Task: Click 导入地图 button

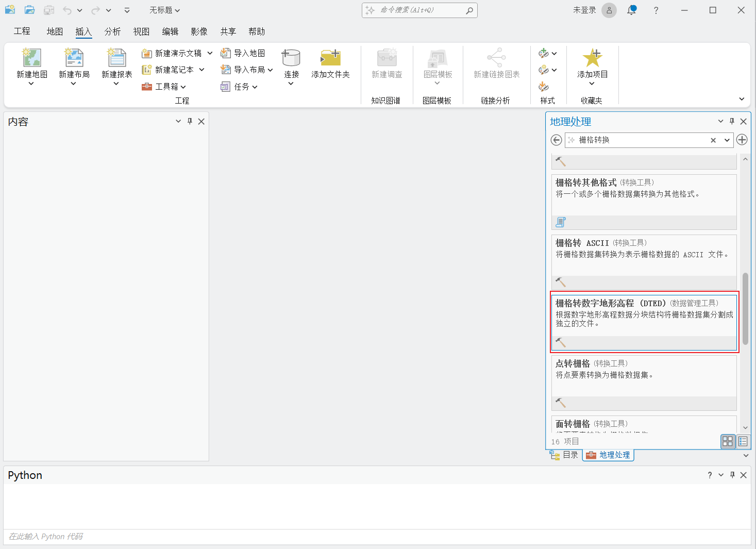Action: pos(243,53)
